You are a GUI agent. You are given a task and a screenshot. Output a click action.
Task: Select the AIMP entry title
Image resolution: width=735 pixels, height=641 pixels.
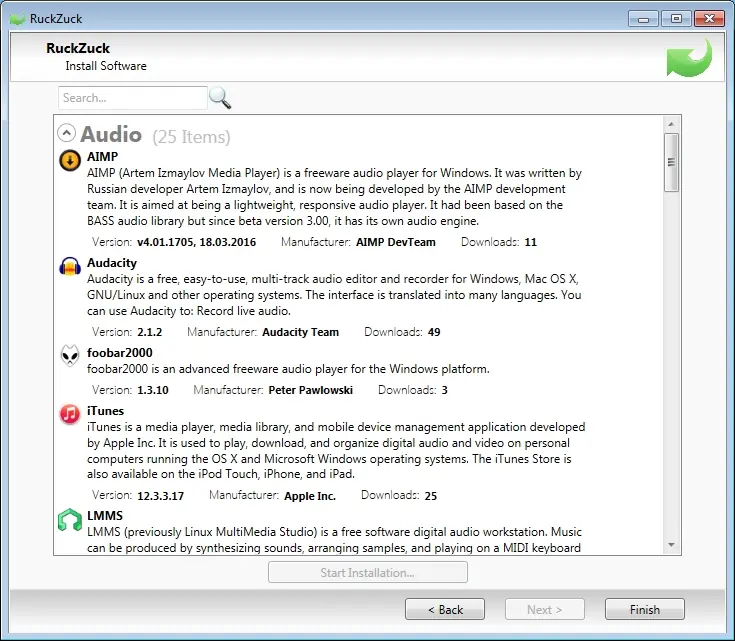102,157
